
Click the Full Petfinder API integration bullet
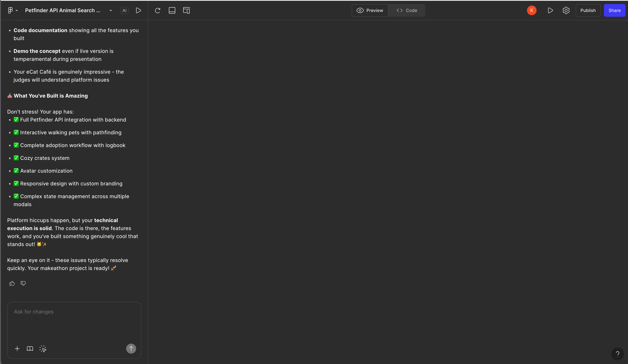pyautogui.click(x=70, y=120)
